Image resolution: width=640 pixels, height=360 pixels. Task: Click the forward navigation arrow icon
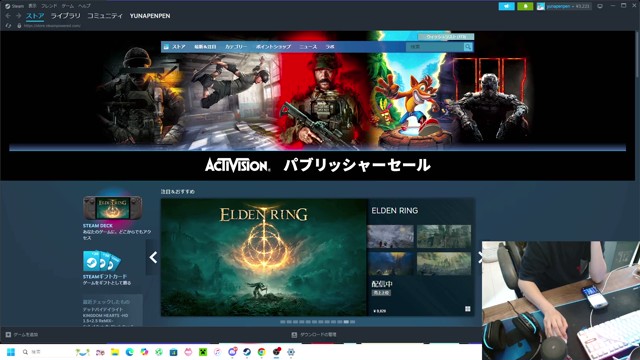point(18,16)
